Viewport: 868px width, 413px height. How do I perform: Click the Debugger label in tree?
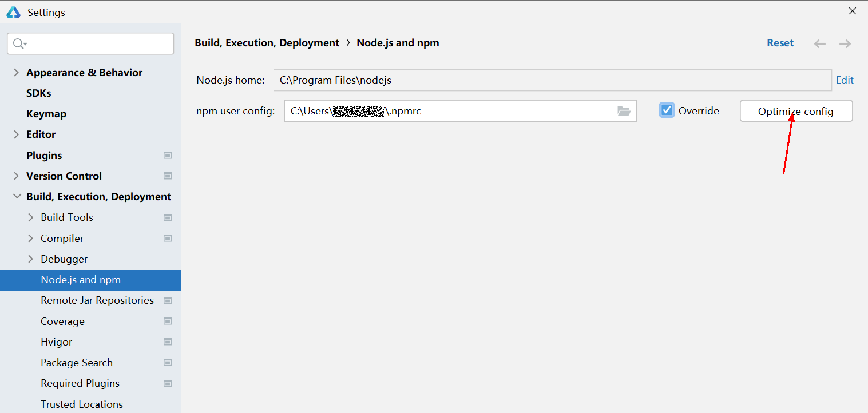point(64,259)
